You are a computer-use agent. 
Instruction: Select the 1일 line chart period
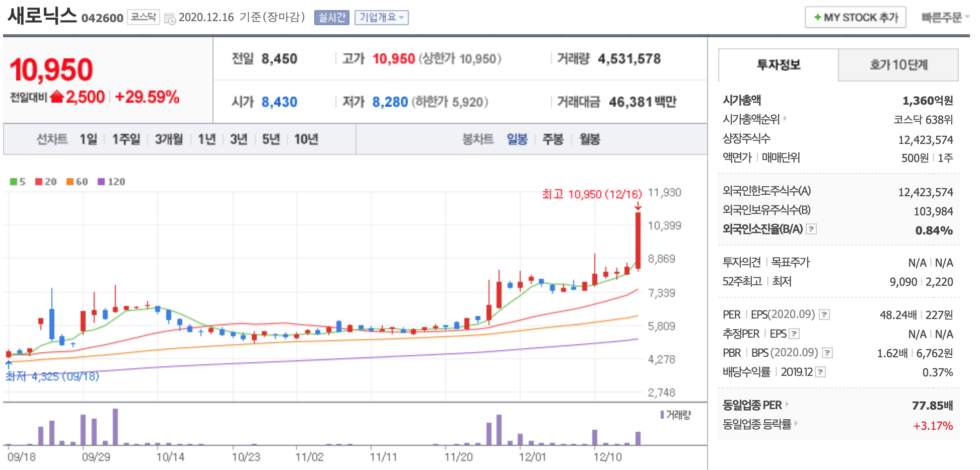click(x=88, y=139)
